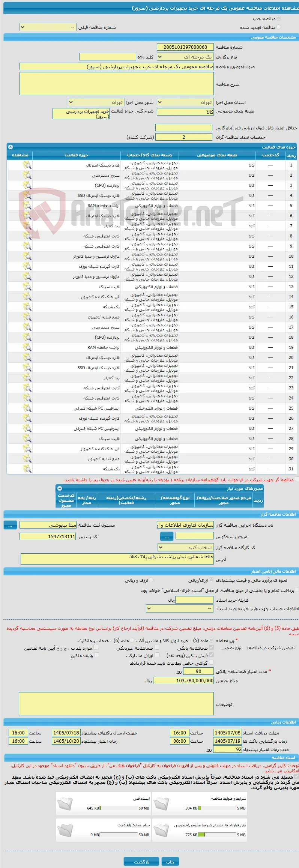Open the متن قرارداد folder icon

click(x=161, y=830)
